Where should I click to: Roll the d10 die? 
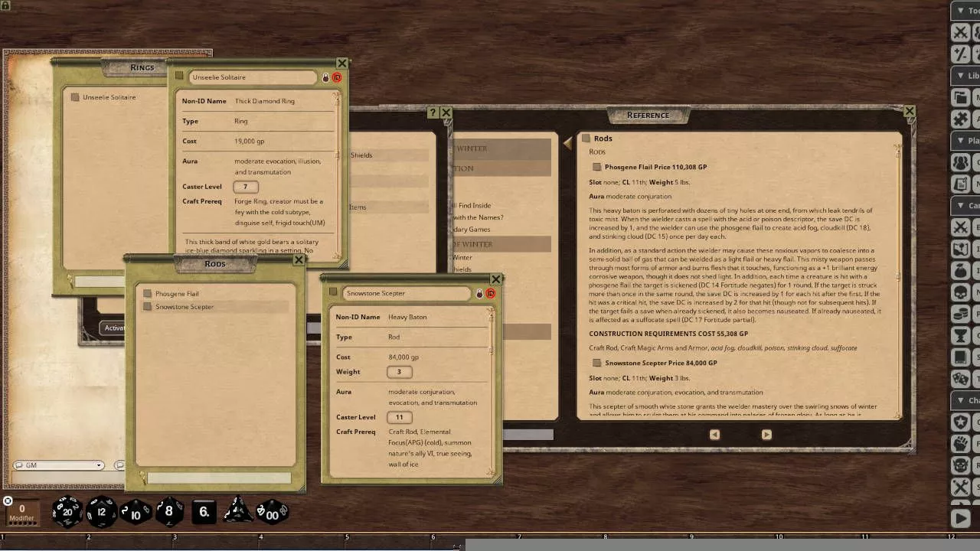[x=136, y=512]
